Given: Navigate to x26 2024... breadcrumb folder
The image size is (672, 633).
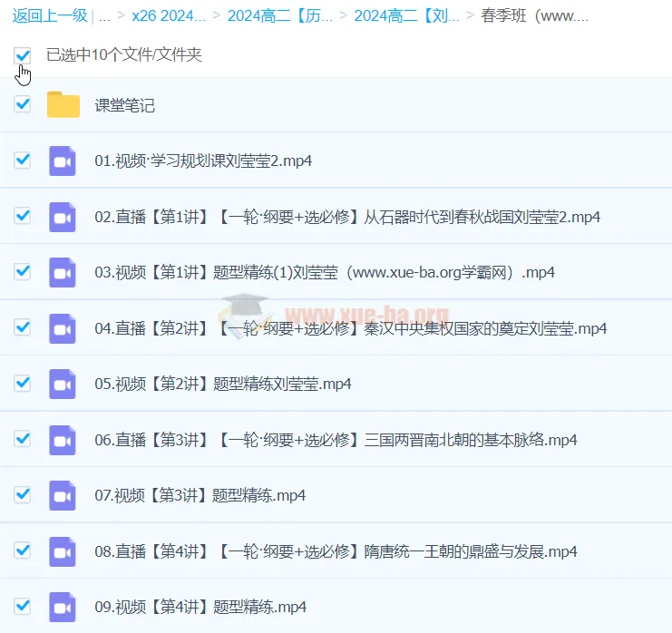Looking at the screenshot, I should (x=169, y=15).
